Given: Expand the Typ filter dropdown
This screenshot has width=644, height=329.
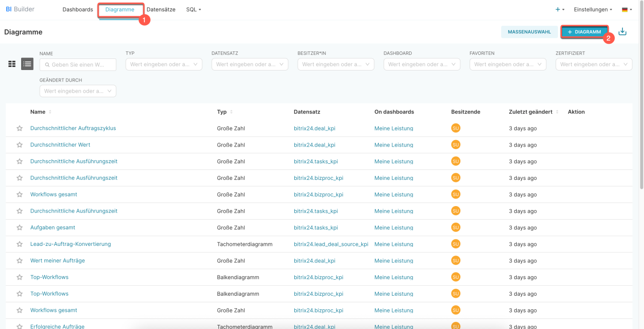Looking at the screenshot, I should click(x=164, y=64).
